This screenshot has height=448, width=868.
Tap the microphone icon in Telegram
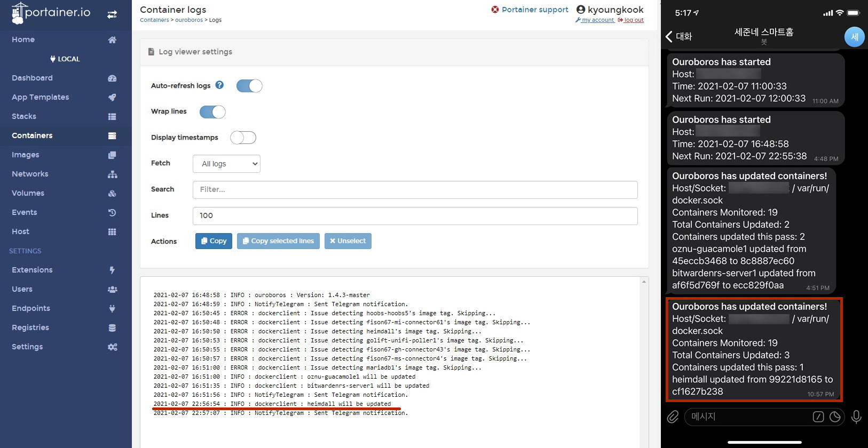click(856, 417)
